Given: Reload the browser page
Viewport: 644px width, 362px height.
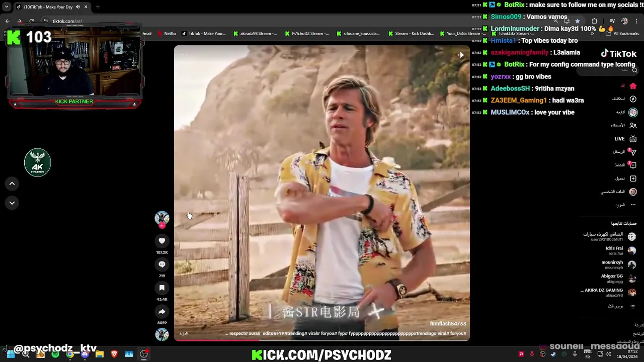Looking at the screenshot, I should (x=31, y=21).
